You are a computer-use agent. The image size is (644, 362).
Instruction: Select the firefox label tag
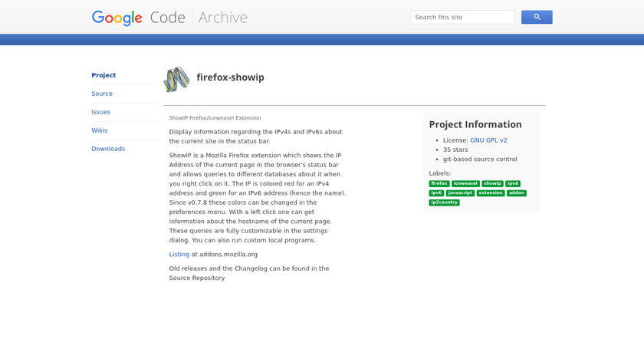439,183
